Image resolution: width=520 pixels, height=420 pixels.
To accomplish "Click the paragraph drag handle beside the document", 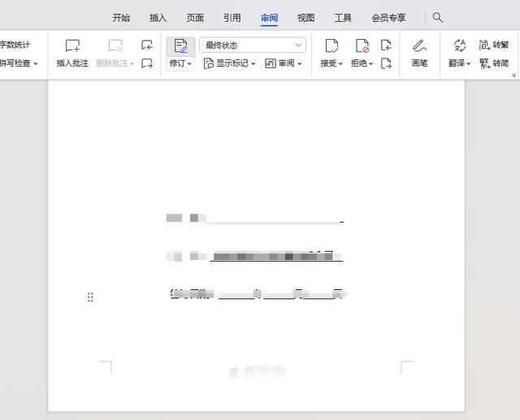I will (x=90, y=297).
